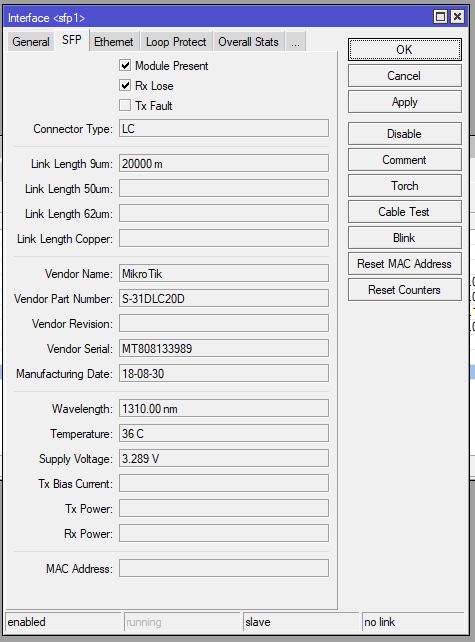This screenshot has width=475, height=642.
Task: Click the empty Link Length 50um field
Action: coord(224,188)
